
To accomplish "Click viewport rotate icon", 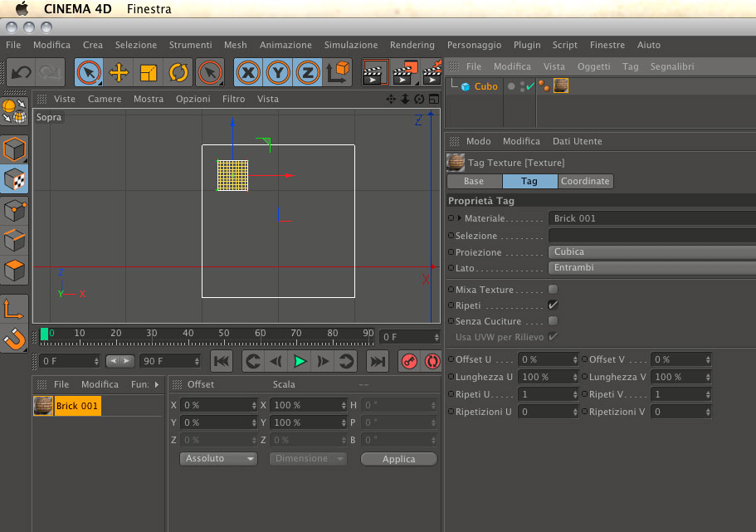I will (419, 99).
